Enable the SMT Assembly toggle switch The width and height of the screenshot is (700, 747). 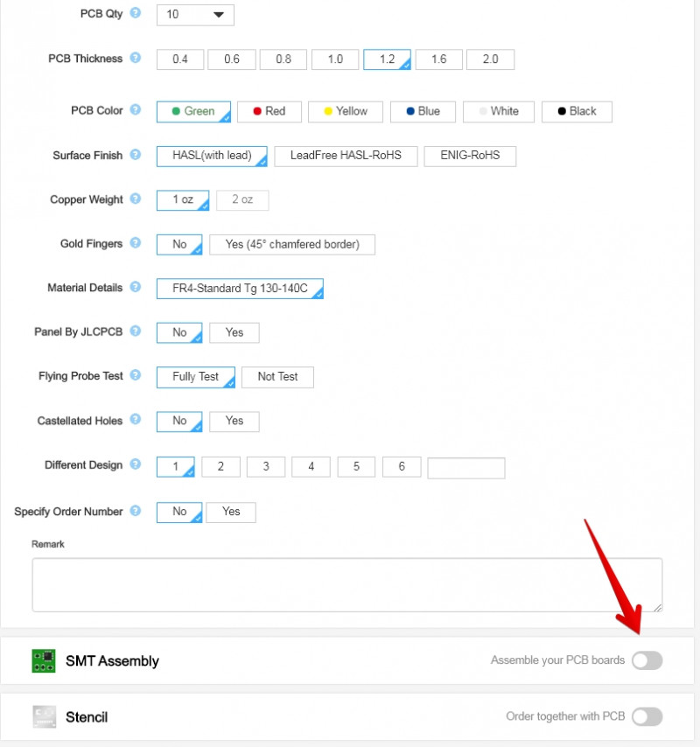[x=647, y=660]
